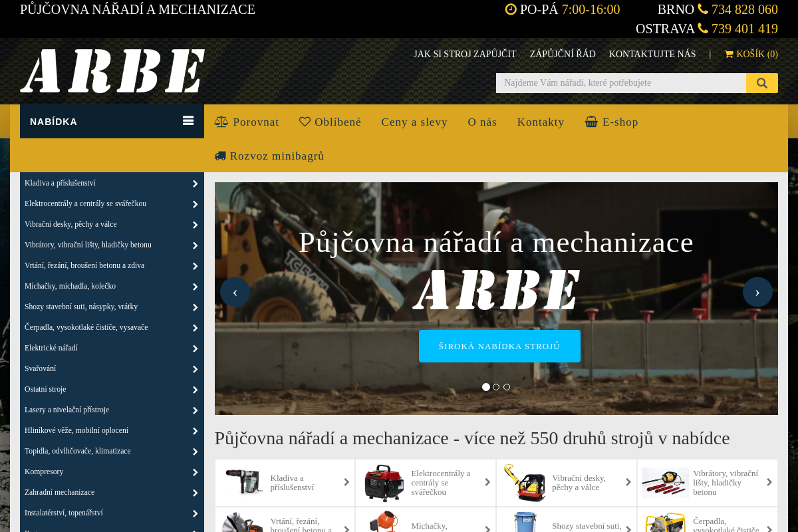
Task: Open the shopping cart Košík (0)
Action: (751, 54)
